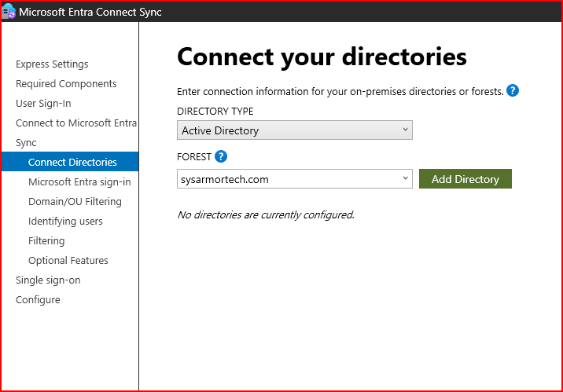Click the DIRECTORY TYPE label
This screenshot has height=392, width=563.
pos(215,112)
